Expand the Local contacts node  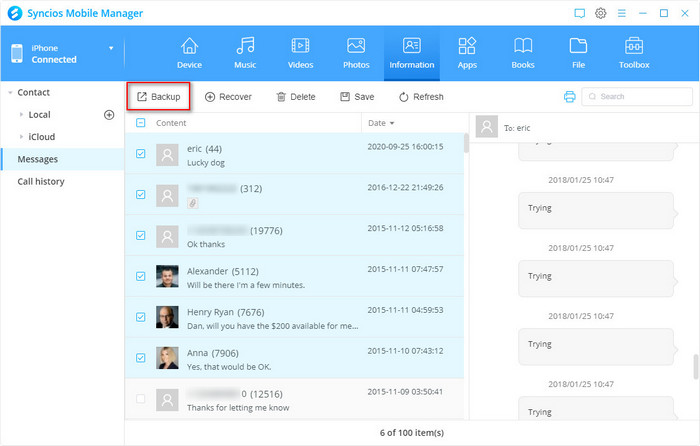pyautogui.click(x=21, y=115)
